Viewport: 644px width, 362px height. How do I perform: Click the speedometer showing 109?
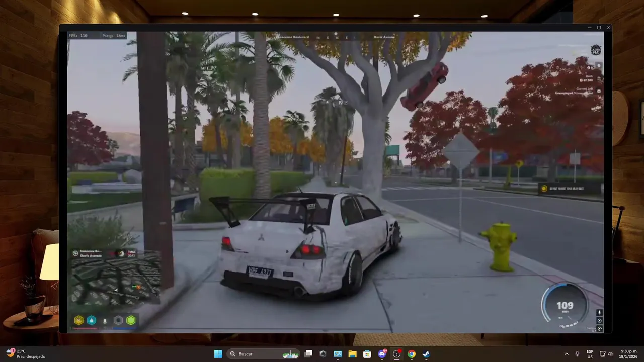pos(565,305)
